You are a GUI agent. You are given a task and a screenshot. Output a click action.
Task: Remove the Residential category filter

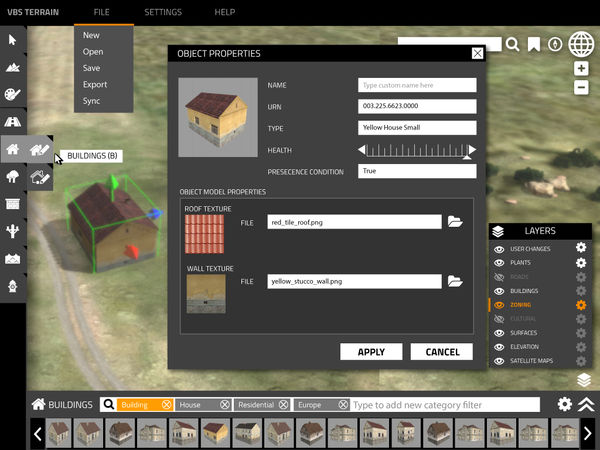pyautogui.click(x=284, y=404)
